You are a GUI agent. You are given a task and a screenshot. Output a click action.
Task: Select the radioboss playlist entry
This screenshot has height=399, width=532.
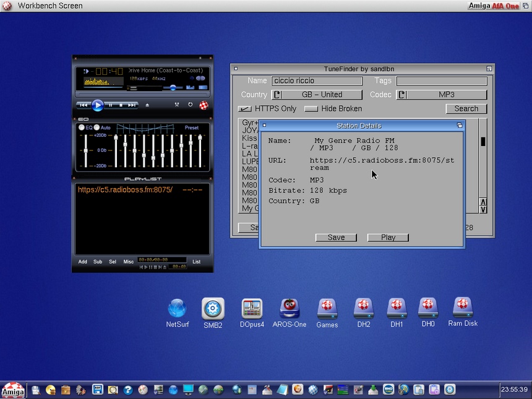point(140,190)
